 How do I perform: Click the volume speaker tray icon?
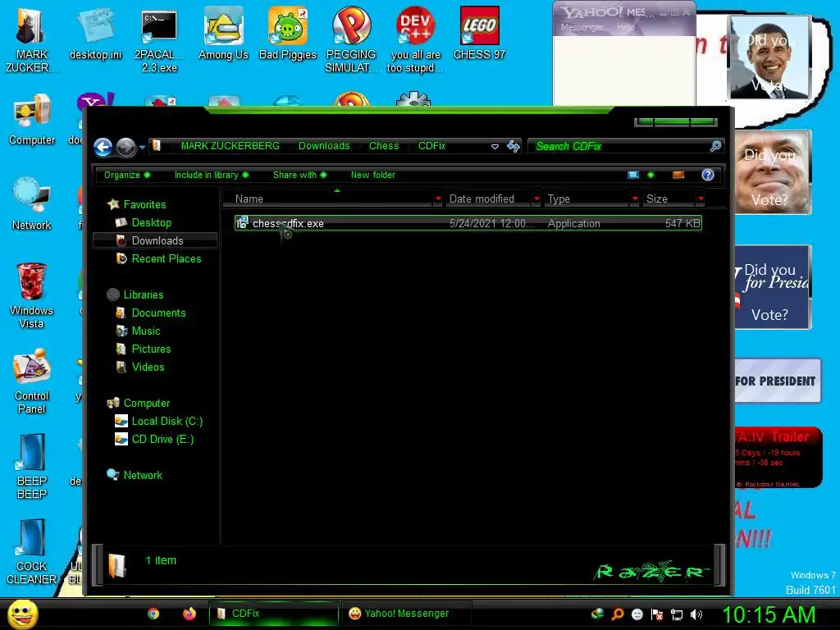(x=696, y=614)
